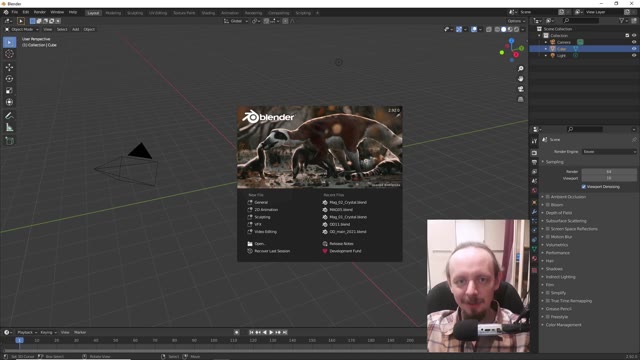Screen dimensions: 640x360
Task: Toggle the Bloom checkbox
Action: (x=548, y=204)
